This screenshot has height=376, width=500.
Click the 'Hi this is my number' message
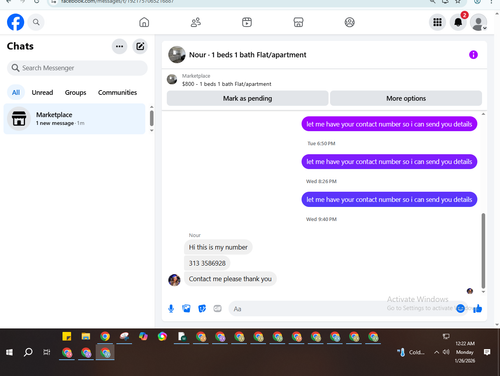(218, 247)
